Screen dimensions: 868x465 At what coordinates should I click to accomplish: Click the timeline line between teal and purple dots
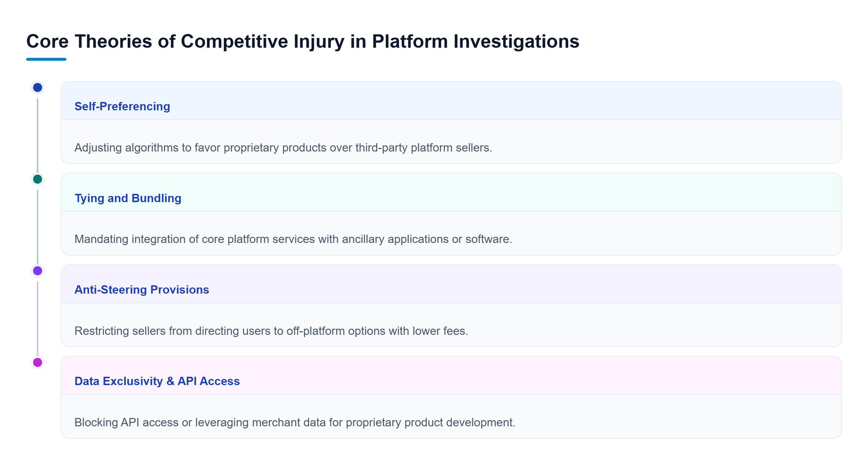point(38,227)
